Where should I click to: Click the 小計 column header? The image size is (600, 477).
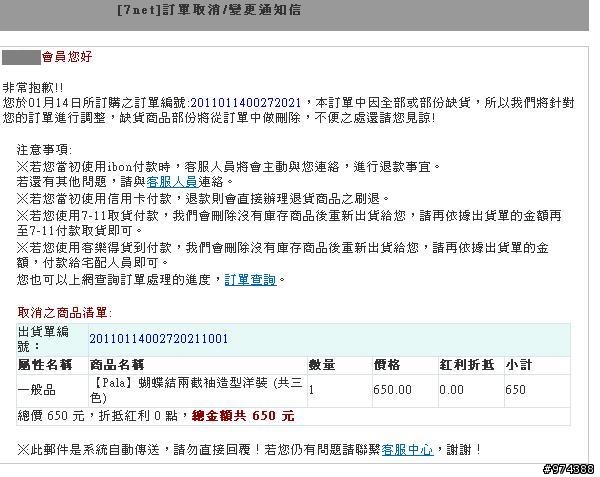(519, 365)
